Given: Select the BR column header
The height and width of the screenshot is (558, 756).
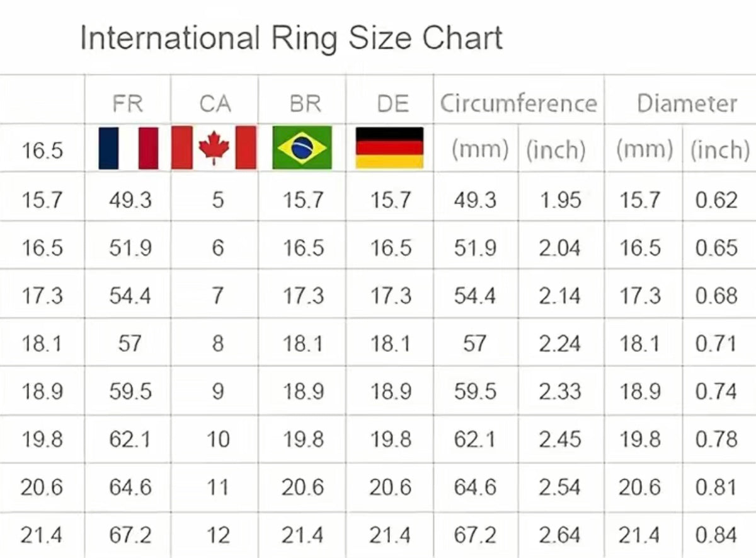Looking at the screenshot, I should [305, 104].
